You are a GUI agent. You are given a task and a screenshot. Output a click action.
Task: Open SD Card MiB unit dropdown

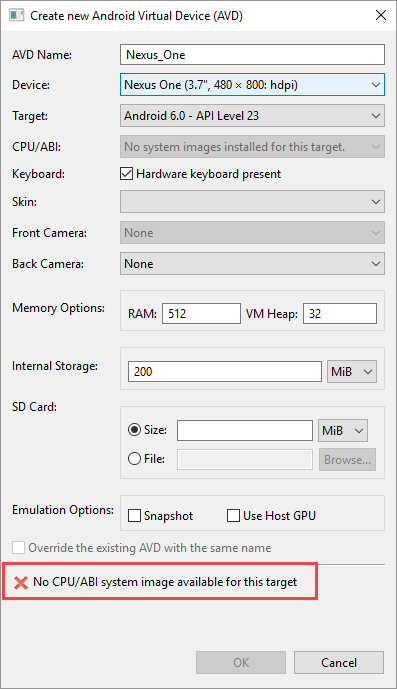(342, 431)
